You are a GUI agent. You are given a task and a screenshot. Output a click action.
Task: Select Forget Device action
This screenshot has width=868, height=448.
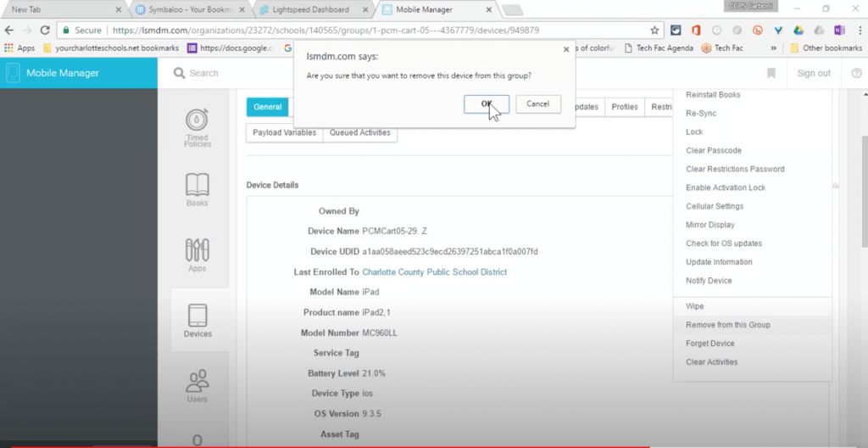(x=710, y=343)
